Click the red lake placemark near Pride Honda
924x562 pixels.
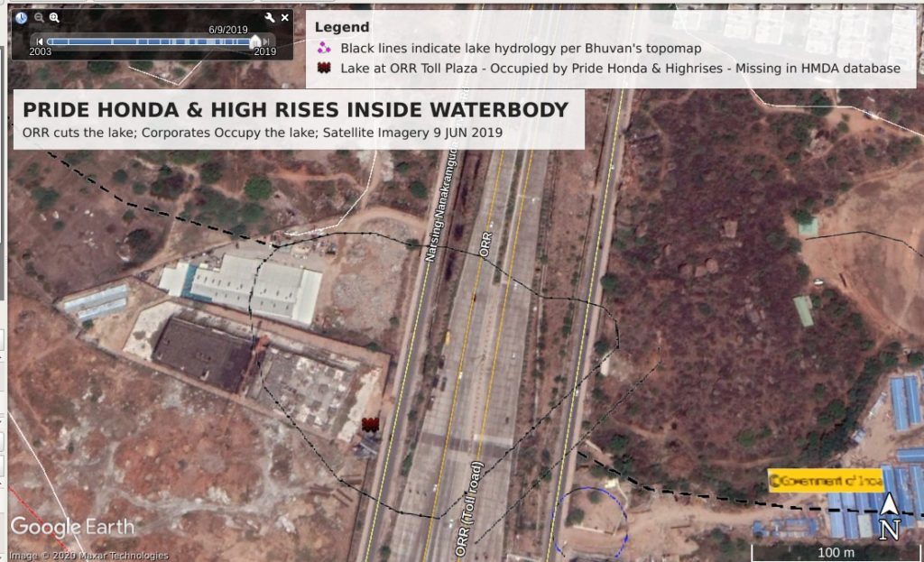370,424
